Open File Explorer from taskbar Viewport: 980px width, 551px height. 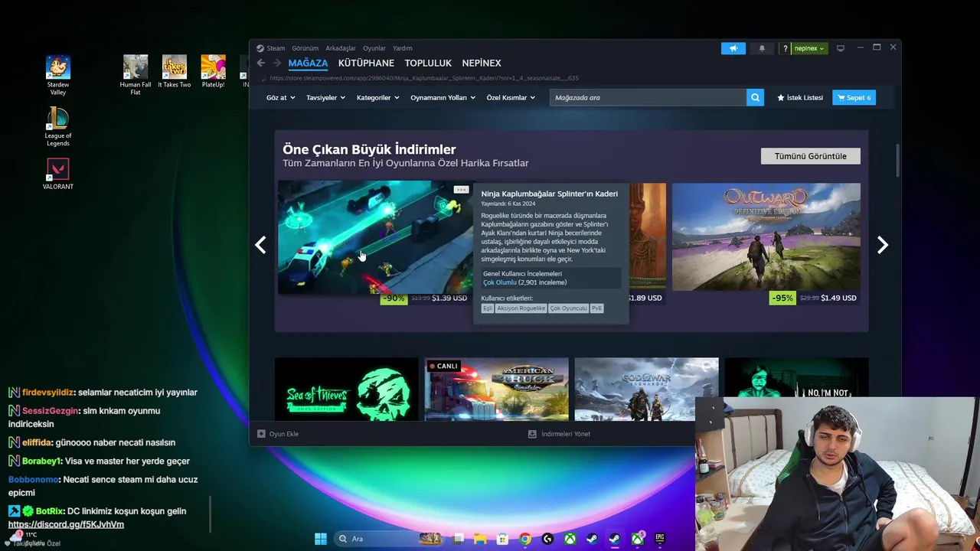480,539
